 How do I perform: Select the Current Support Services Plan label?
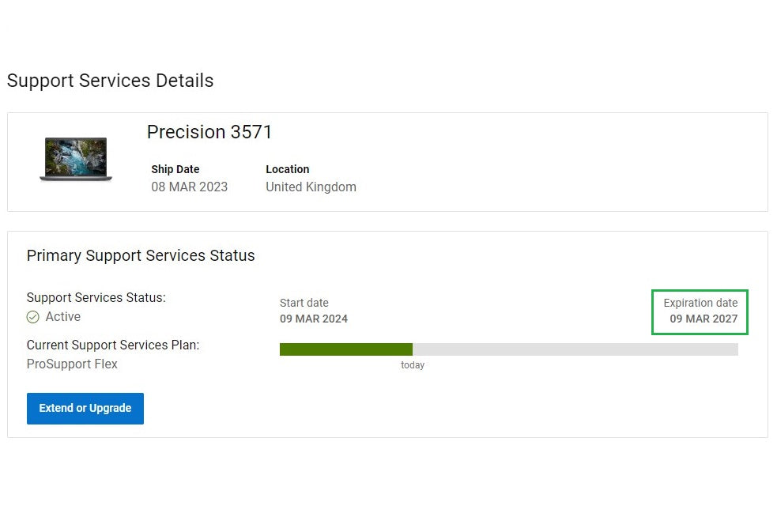(113, 345)
